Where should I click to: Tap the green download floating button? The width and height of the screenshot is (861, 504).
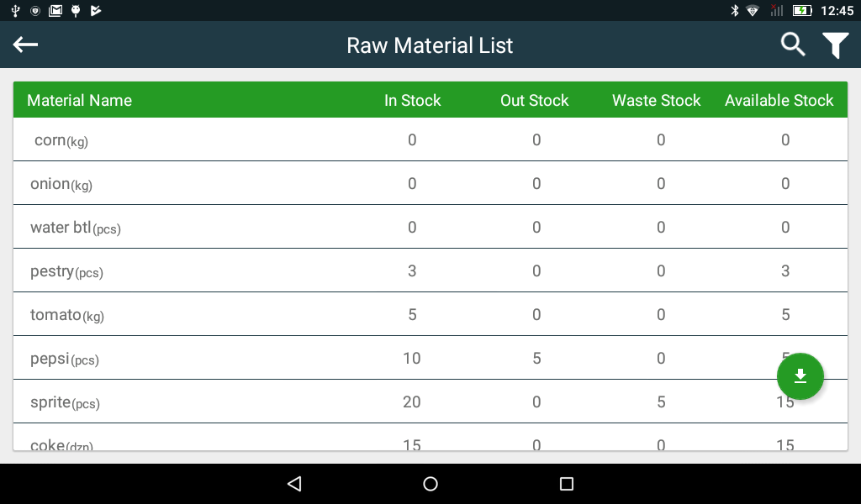pos(800,376)
